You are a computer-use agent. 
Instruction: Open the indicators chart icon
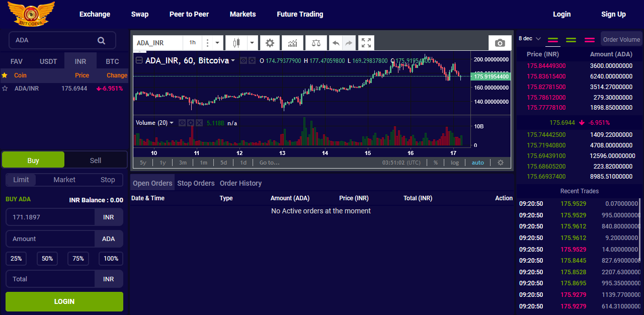click(292, 43)
